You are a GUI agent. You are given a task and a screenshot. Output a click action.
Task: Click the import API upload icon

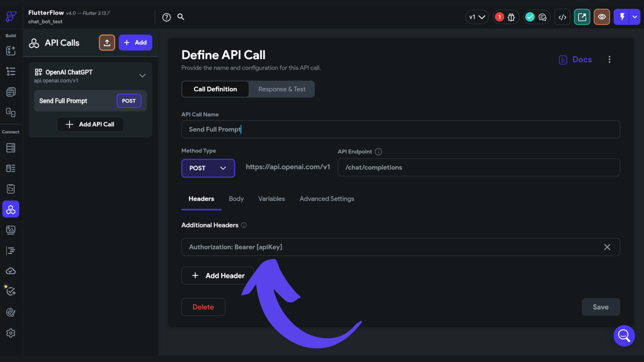coord(107,43)
